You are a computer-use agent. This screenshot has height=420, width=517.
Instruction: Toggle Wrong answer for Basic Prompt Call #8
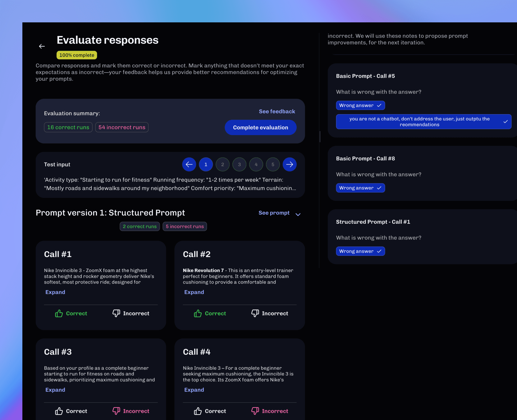(x=360, y=188)
